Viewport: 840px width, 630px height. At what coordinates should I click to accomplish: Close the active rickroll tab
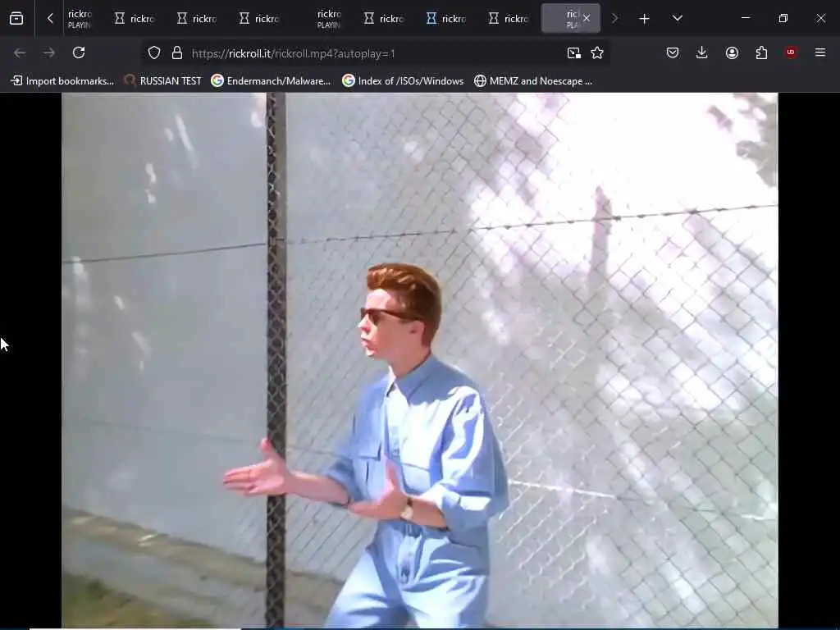pos(587,18)
